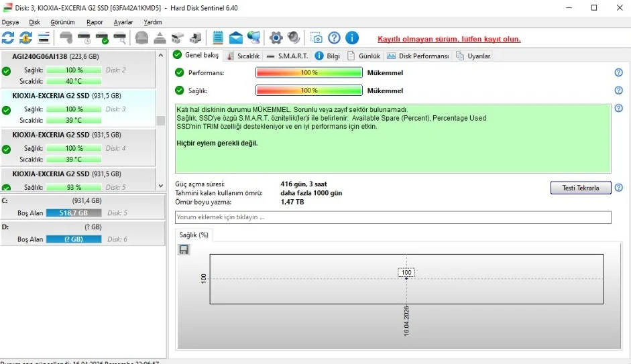Open settings gear icon in toolbar
The width and height of the screenshot is (631, 364).
pyautogui.click(x=276, y=38)
